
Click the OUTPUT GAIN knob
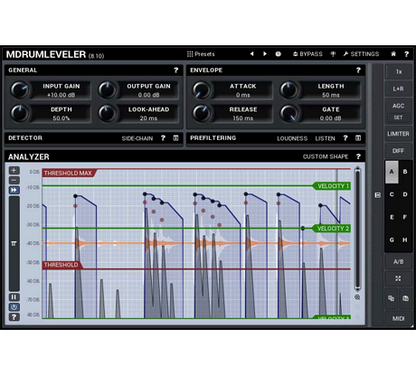(x=107, y=90)
